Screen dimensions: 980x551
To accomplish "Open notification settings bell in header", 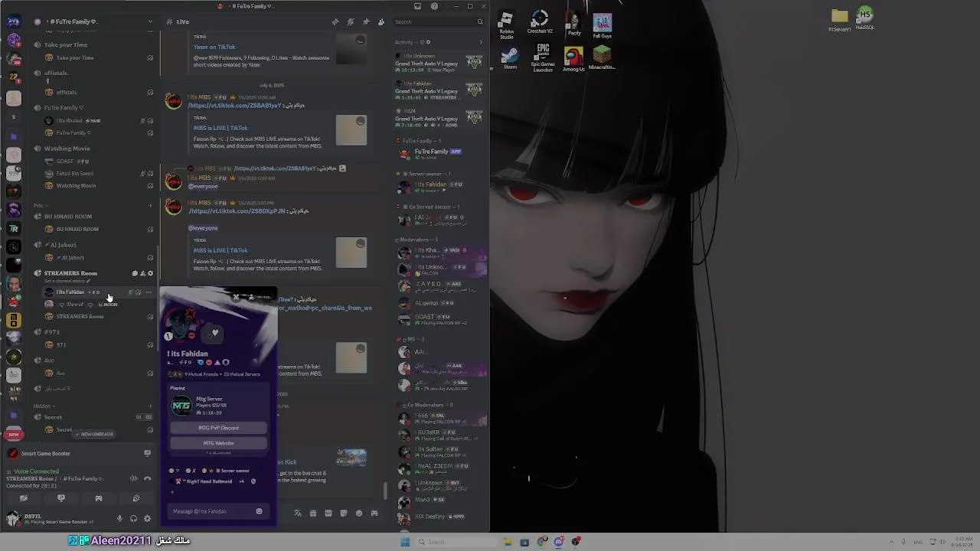I will 351,21.
